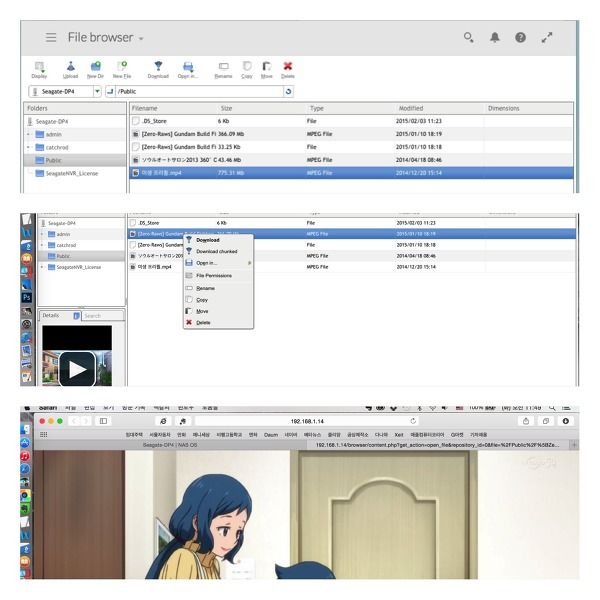Expand the Open in... context submenu arrow
This screenshot has height=600, width=600.
[x=249, y=263]
